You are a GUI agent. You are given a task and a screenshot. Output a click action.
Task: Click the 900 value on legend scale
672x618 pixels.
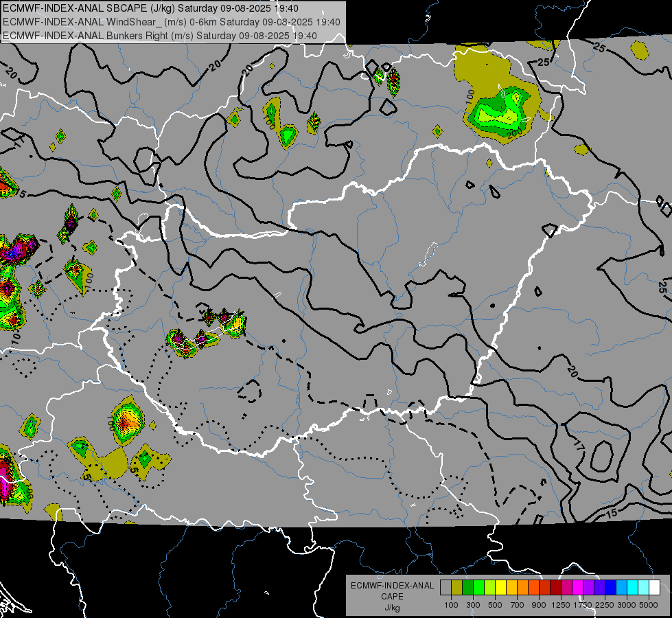tap(539, 605)
